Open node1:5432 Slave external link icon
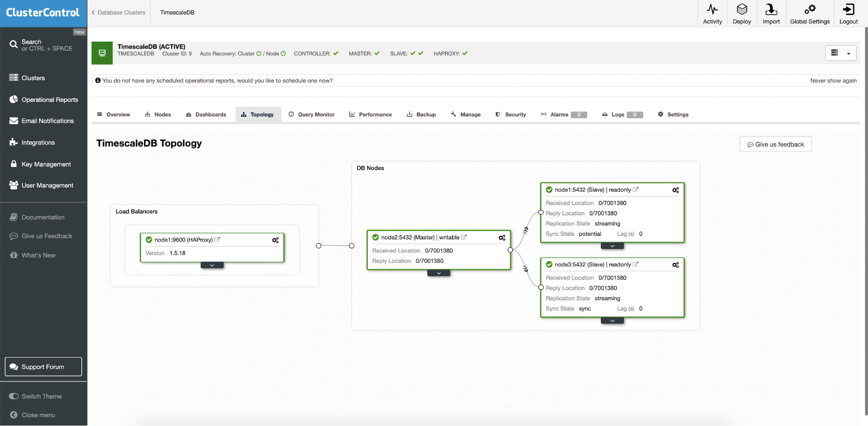The width and height of the screenshot is (868, 426). click(636, 189)
